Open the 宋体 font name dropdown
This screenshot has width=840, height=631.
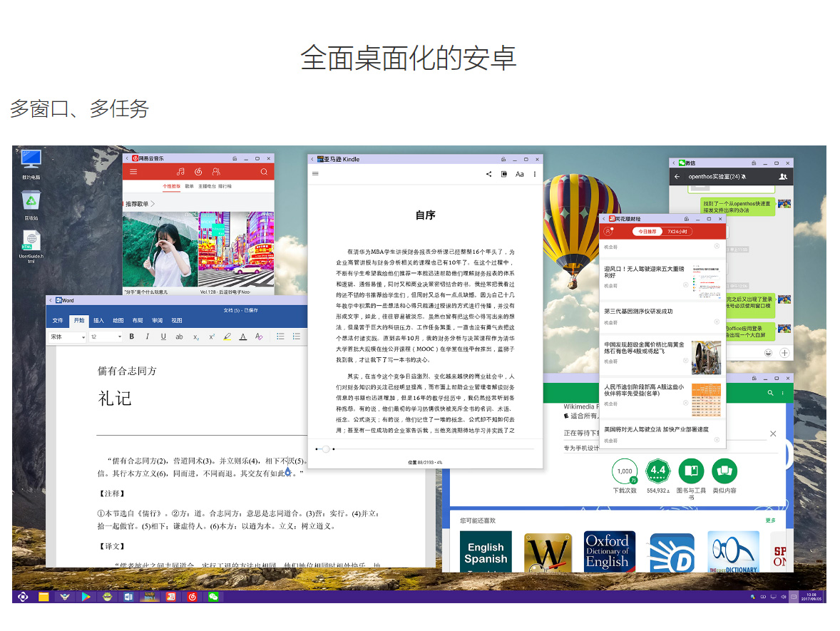pyautogui.click(x=68, y=337)
